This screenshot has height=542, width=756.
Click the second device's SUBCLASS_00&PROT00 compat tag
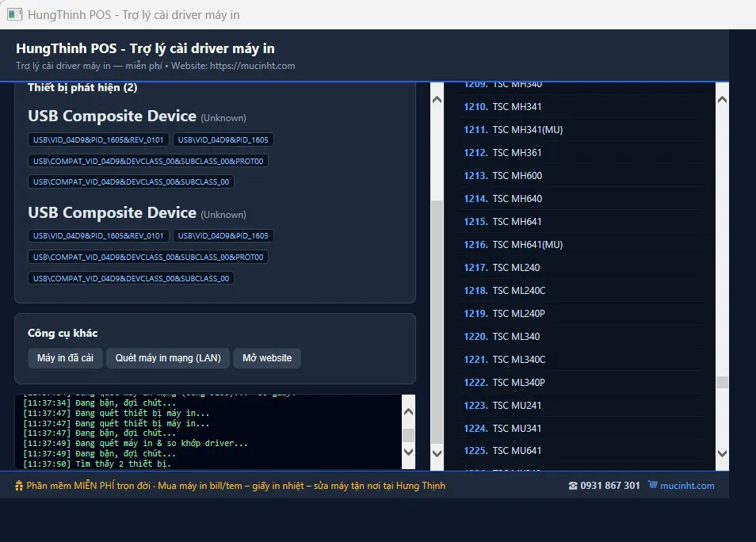click(x=148, y=257)
